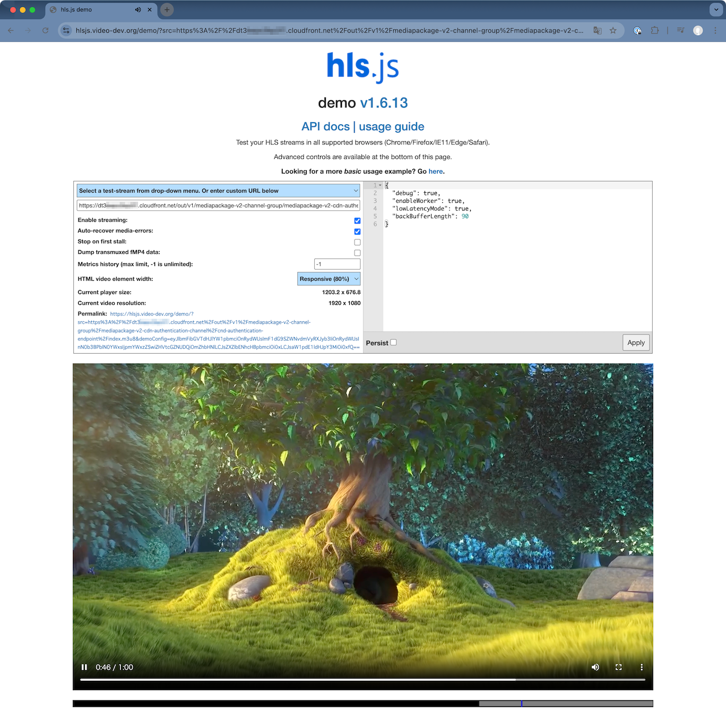Collapse the JSON block at line 1

[380, 185]
